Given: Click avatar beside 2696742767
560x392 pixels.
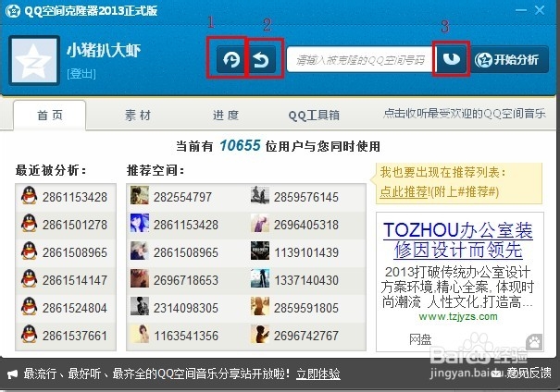Looking at the screenshot, I should pyautogui.click(x=260, y=334).
